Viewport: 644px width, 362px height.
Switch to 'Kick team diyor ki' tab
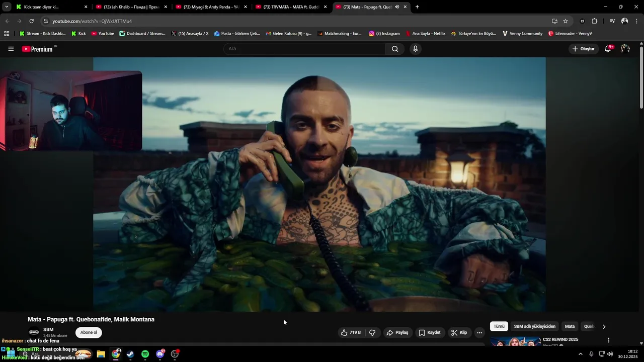51,7
